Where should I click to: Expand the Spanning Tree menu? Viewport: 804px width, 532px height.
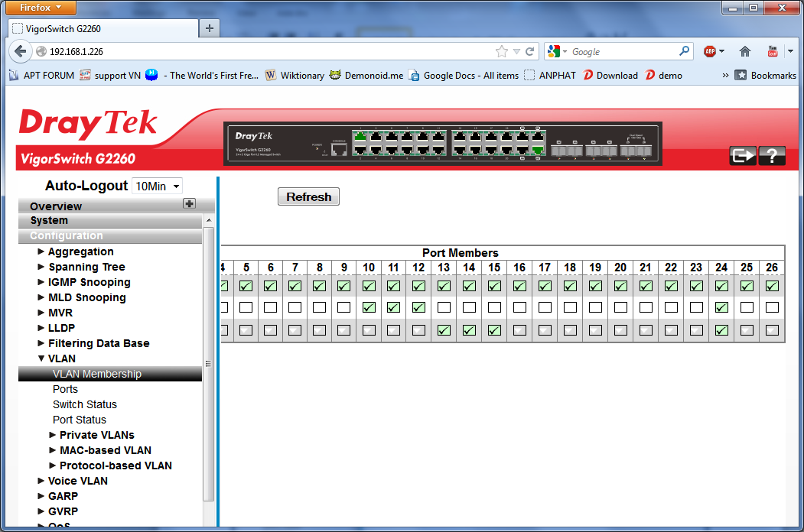(82, 267)
